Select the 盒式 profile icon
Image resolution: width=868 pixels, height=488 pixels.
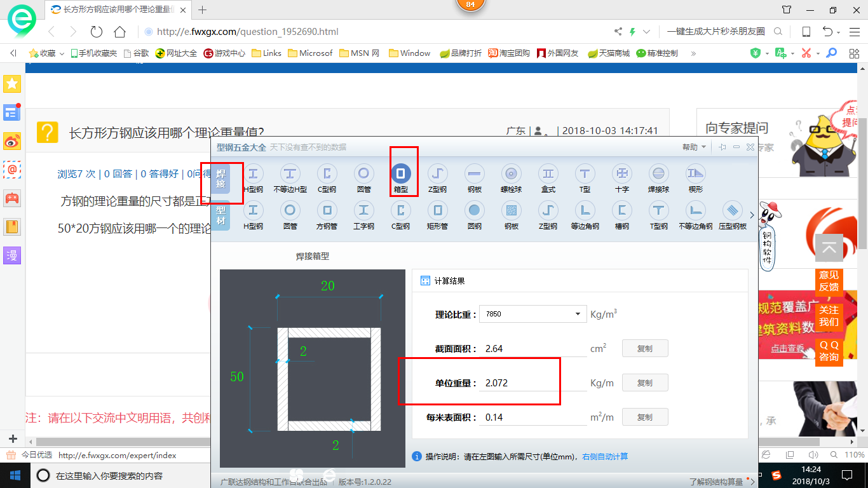(x=548, y=173)
